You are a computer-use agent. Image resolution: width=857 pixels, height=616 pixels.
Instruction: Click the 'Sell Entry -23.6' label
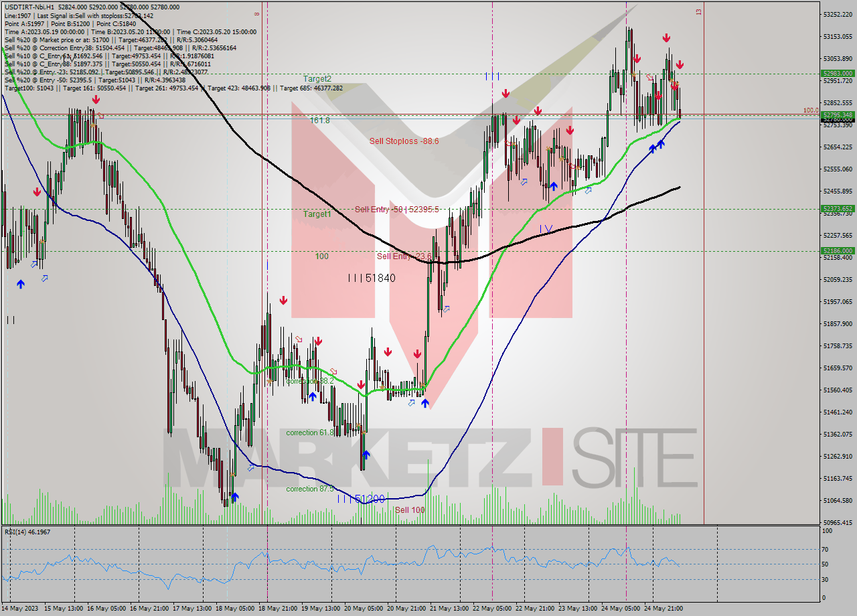point(403,256)
